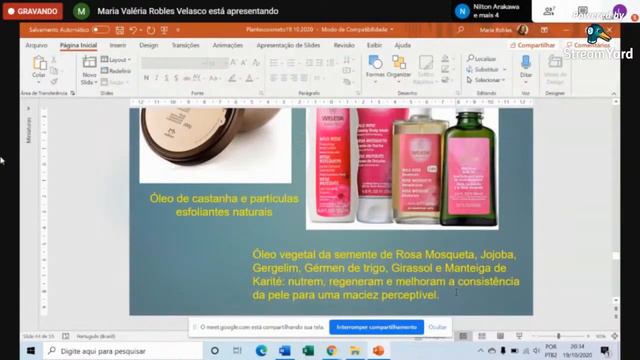640x360 pixels.
Task: Click the Slide Show view icon in status bar
Action: pyautogui.click(x=519, y=336)
